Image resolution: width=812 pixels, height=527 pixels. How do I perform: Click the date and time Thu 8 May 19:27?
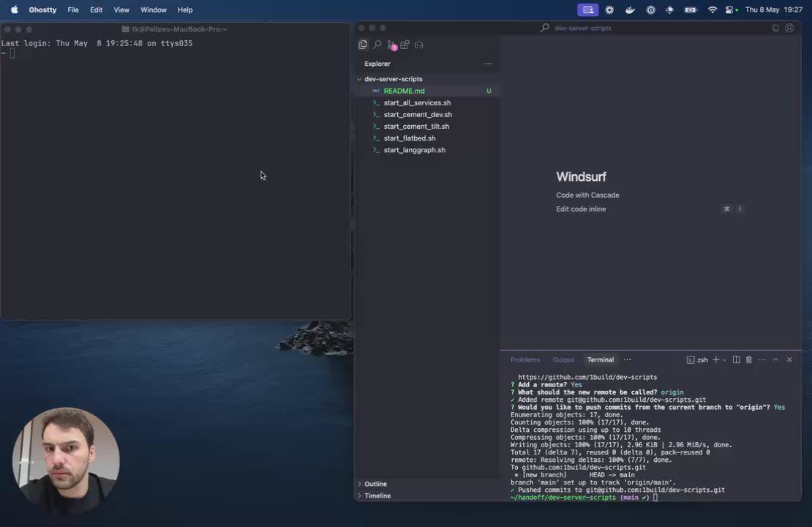pyautogui.click(x=774, y=10)
